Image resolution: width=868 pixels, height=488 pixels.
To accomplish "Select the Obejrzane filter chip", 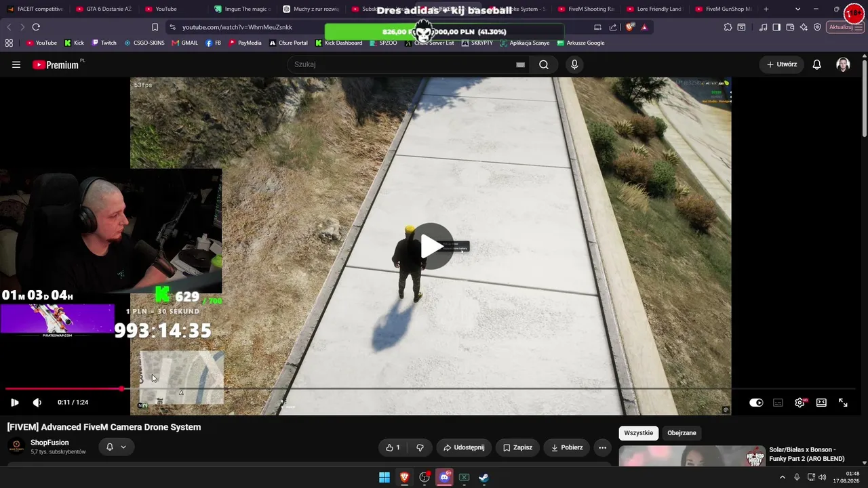I will [x=682, y=433].
